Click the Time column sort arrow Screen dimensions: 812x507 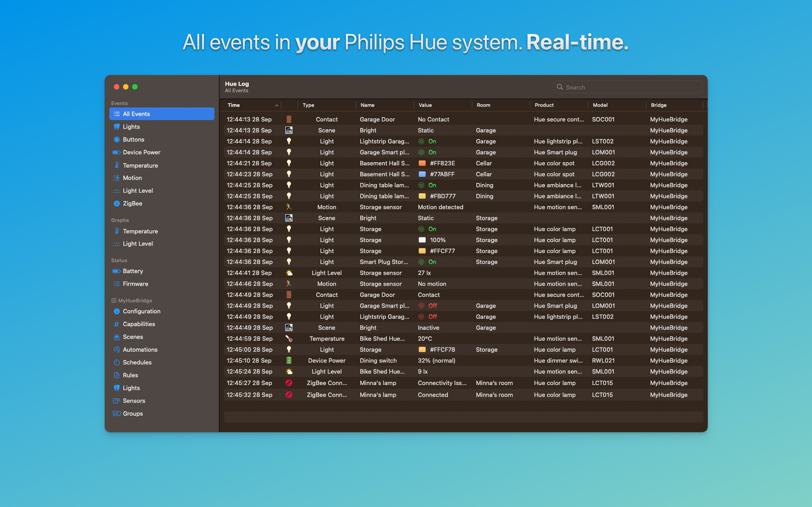(275, 105)
